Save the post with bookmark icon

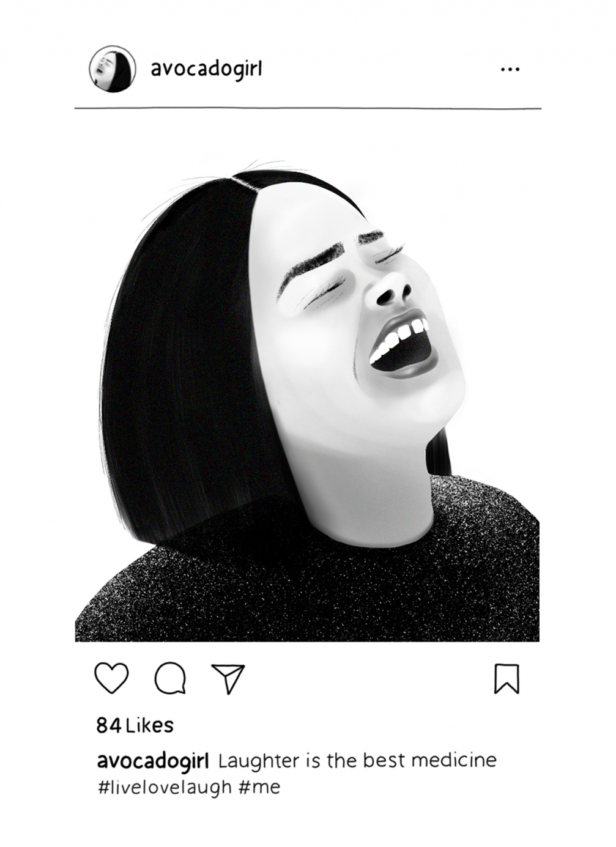pyautogui.click(x=507, y=679)
